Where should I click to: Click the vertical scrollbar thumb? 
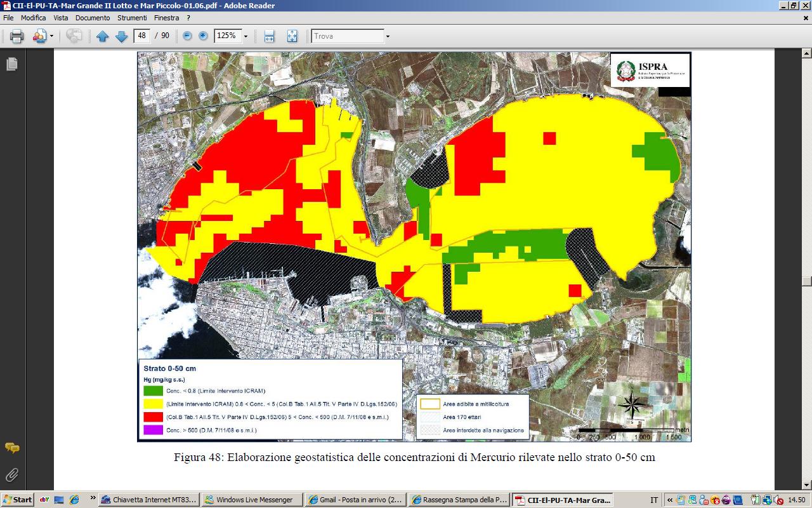(806, 281)
